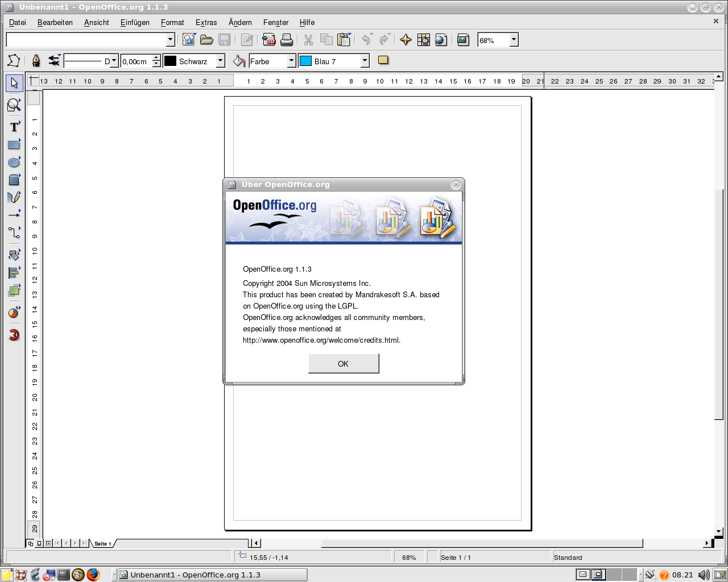Viewport: 728px width, 582px height.
Task: Expand the 68% zoom dropdown
Action: [514, 40]
